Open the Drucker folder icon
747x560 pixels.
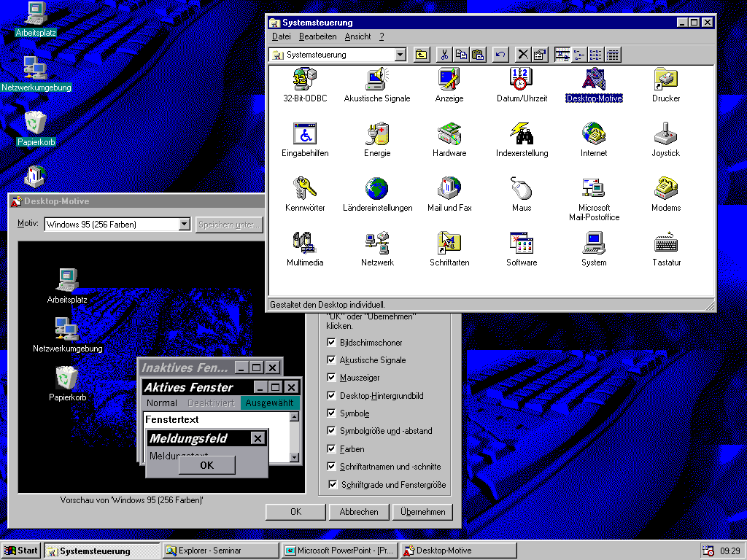665,79
